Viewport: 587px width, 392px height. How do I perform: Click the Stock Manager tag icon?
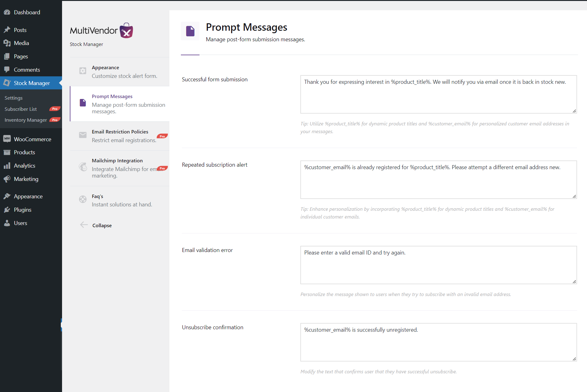point(7,83)
